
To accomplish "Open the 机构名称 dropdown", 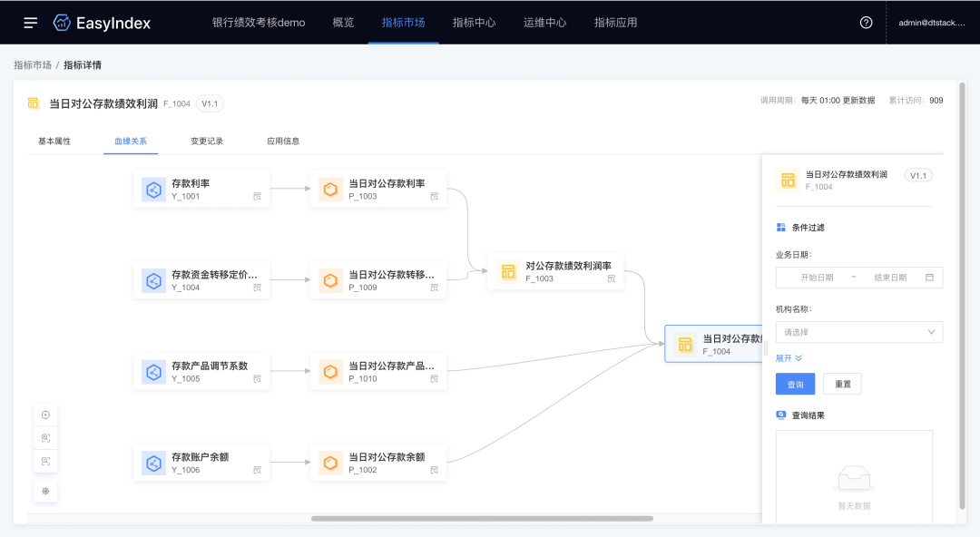I will (x=858, y=332).
